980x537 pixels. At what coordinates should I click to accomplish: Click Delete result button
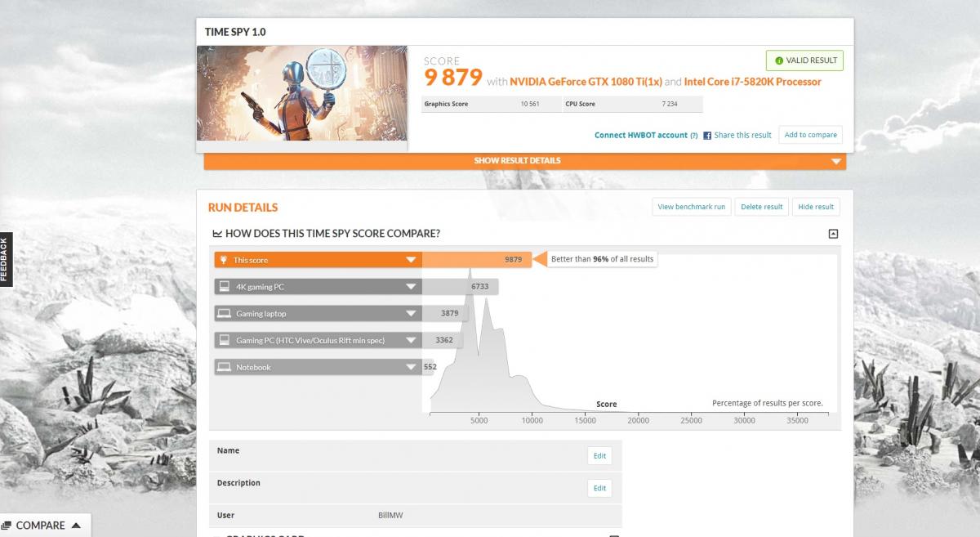761,207
